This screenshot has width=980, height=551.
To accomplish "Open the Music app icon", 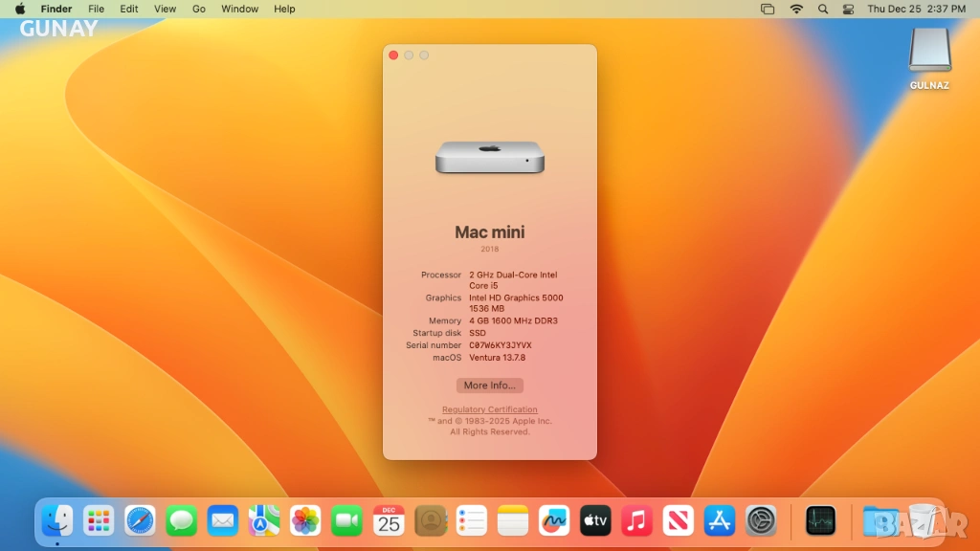I will click(x=636, y=520).
